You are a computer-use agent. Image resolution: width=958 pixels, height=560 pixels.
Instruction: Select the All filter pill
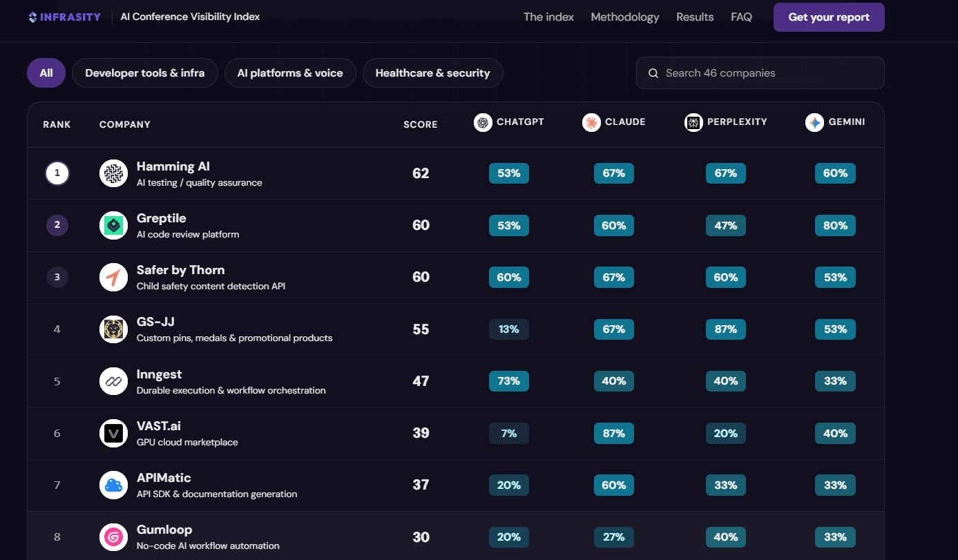coord(46,73)
